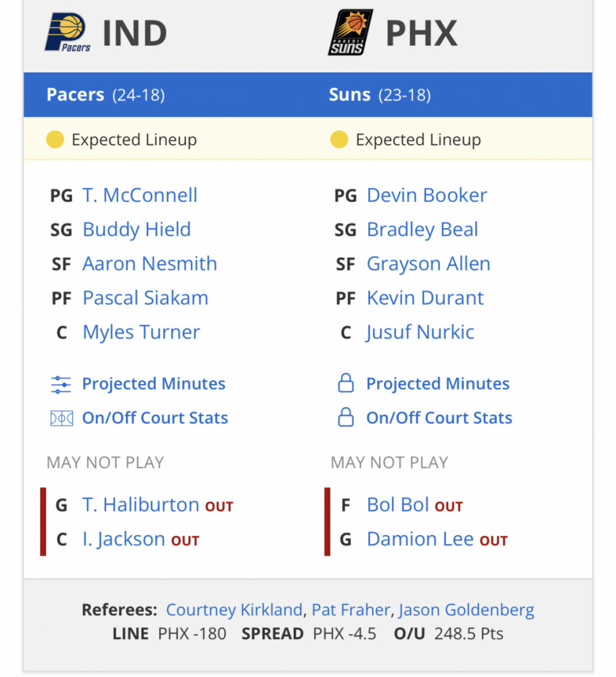Screen dimensions: 616x677
Task: Click the Phoenix Suns team logo
Action: [x=350, y=32]
